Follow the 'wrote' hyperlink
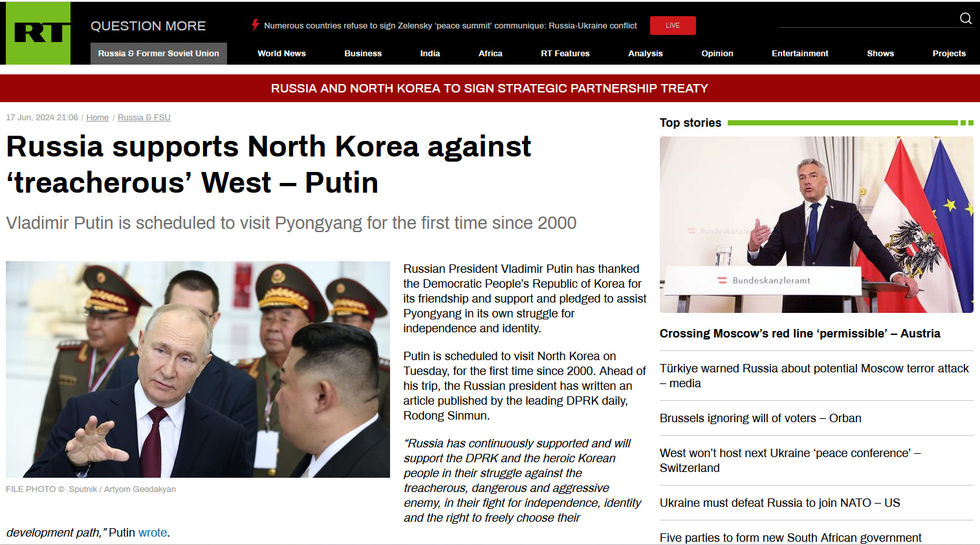This screenshot has width=980, height=545. [x=153, y=533]
